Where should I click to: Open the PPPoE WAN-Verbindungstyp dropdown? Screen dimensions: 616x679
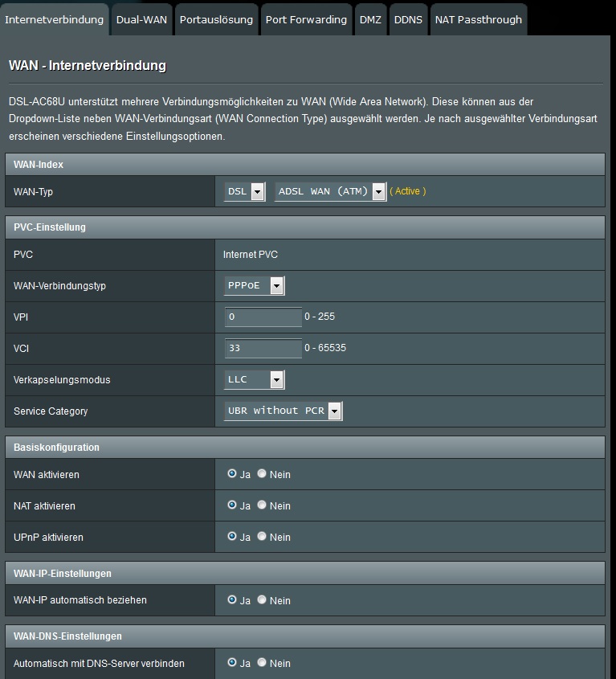(x=254, y=286)
